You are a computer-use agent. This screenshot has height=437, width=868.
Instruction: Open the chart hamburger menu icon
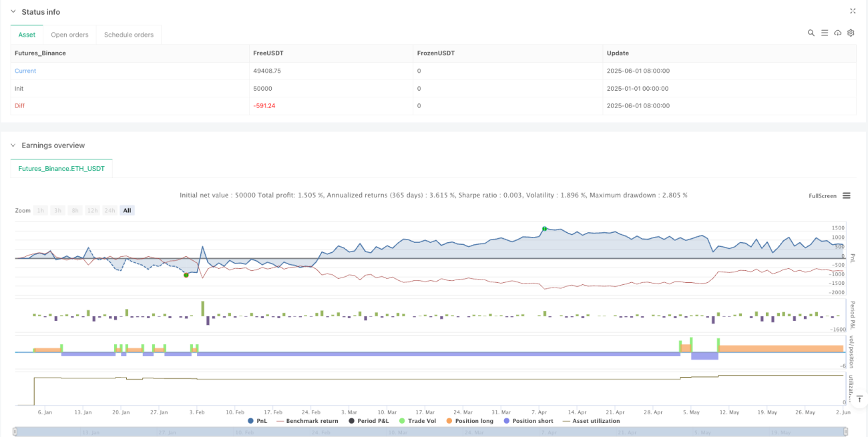tap(846, 195)
